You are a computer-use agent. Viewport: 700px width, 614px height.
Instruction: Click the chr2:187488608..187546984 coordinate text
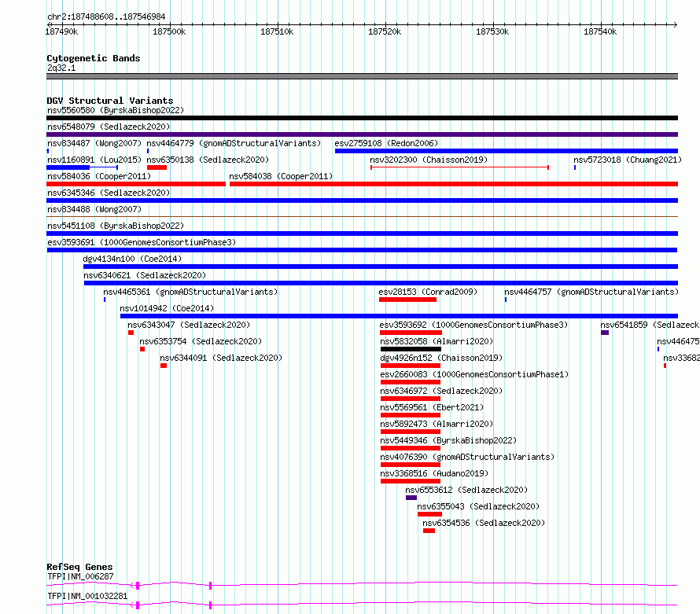(106, 17)
